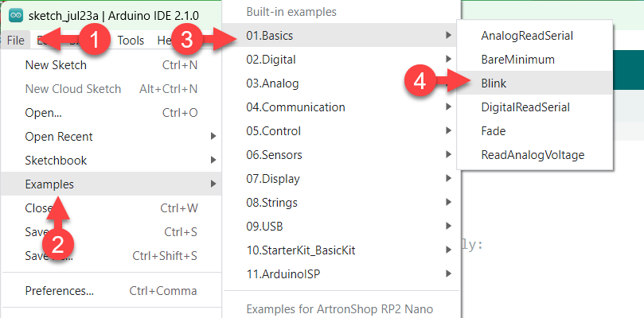Choose Open... from File menu
Viewport: 644px width, 318px height.
click(44, 113)
